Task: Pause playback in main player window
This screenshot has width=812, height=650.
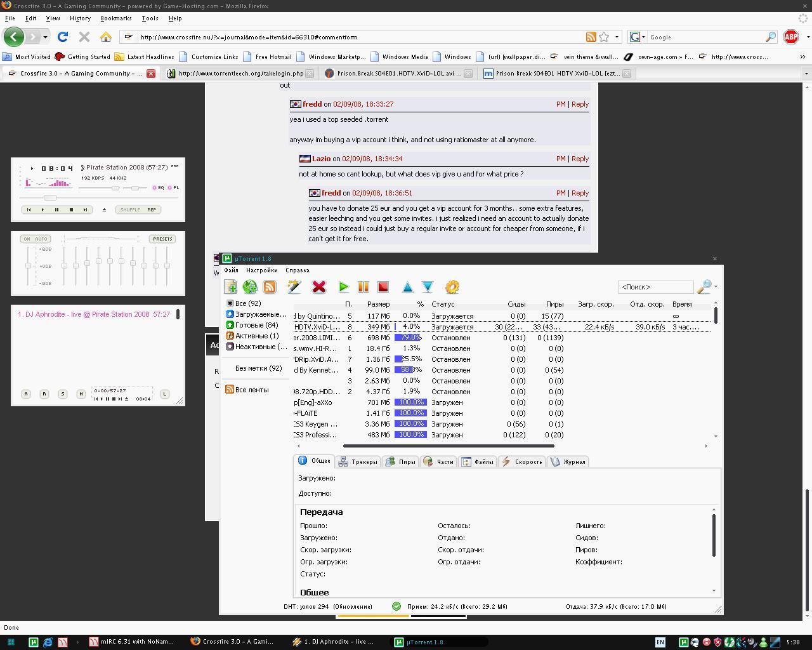Action: [56, 209]
